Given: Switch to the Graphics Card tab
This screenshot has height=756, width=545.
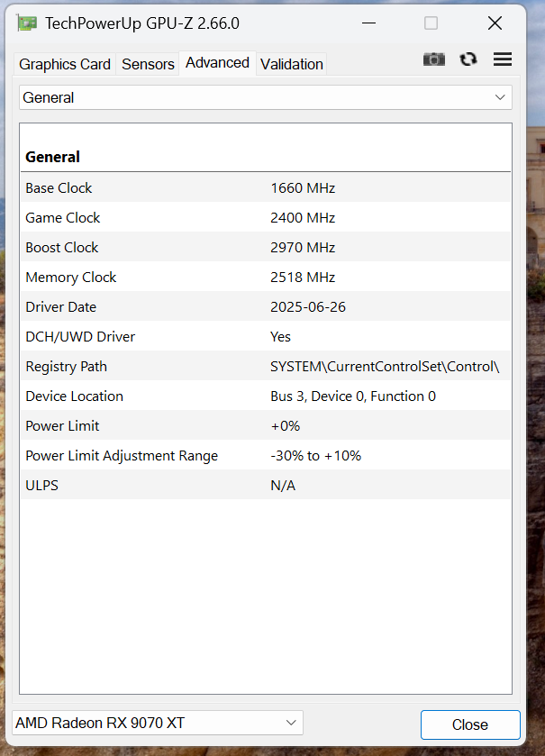Looking at the screenshot, I should click(65, 64).
